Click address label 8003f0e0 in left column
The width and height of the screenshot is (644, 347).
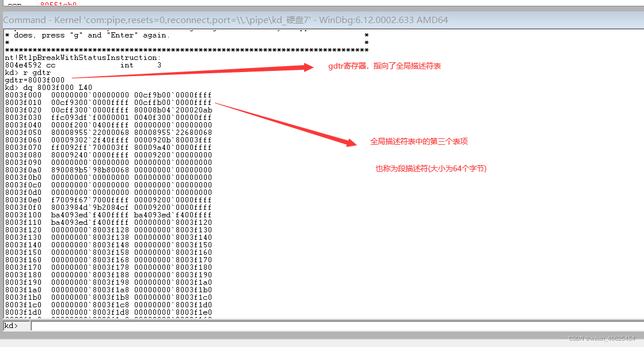click(x=24, y=200)
